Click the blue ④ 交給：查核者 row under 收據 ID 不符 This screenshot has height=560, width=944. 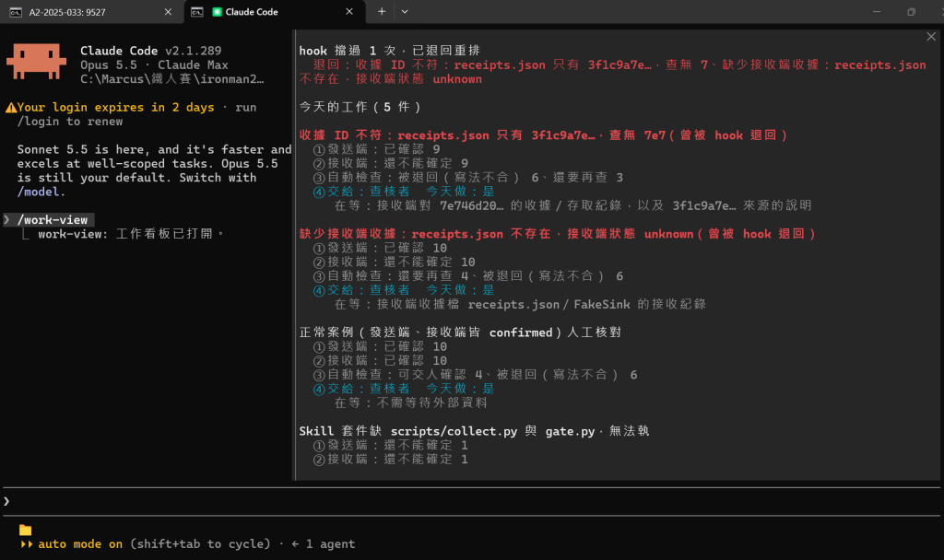tap(404, 192)
